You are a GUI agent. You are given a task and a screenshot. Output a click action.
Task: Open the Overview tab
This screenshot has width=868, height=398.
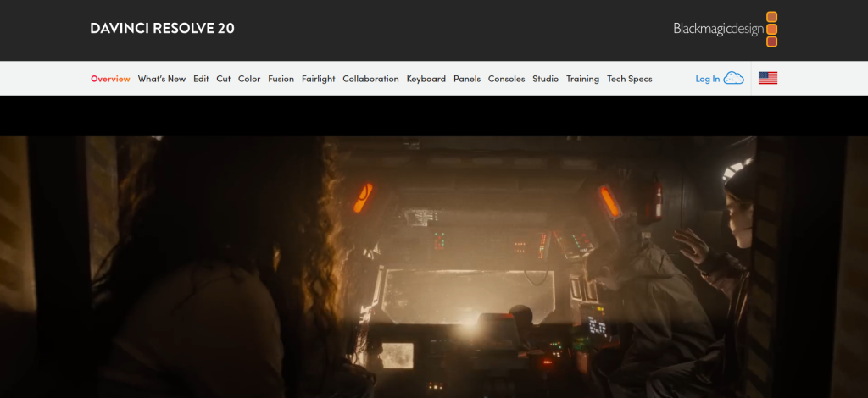pos(110,79)
